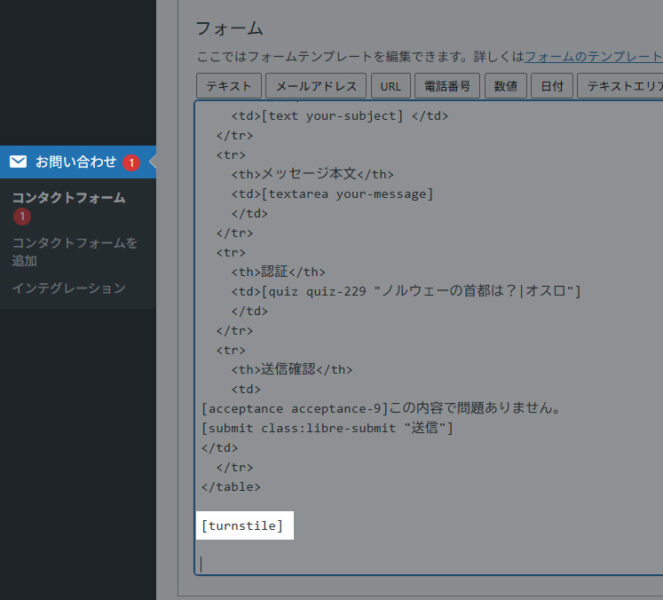Click the URL tag button
The height and width of the screenshot is (600, 663).
(x=390, y=86)
